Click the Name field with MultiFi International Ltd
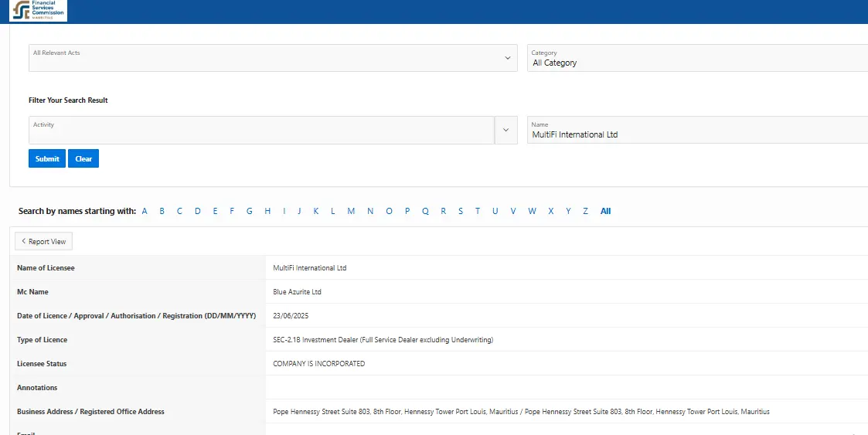Image resolution: width=868 pixels, height=435 pixels. (697, 130)
